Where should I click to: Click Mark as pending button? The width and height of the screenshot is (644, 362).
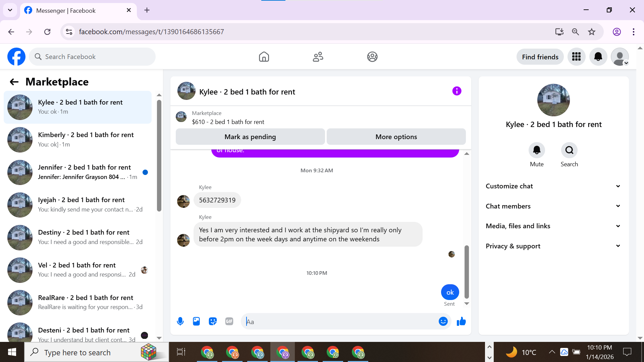click(250, 137)
